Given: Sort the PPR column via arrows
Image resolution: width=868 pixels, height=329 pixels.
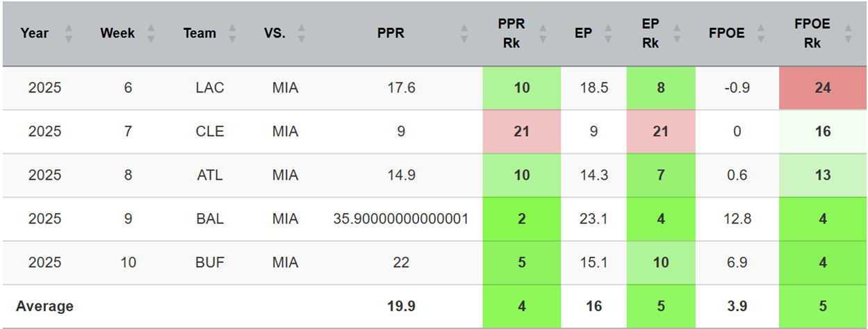Looking at the screenshot, I should (x=464, y=33).
